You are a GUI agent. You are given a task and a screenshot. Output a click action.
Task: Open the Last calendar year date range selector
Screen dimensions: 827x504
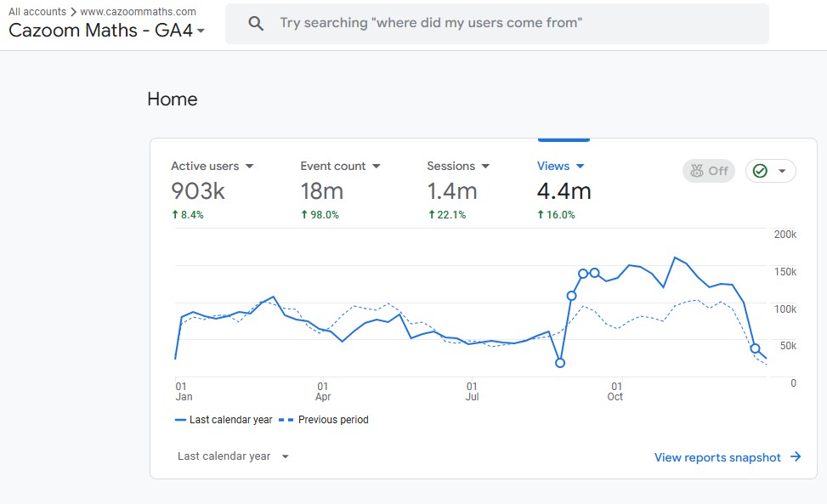[x=233, y=456]
